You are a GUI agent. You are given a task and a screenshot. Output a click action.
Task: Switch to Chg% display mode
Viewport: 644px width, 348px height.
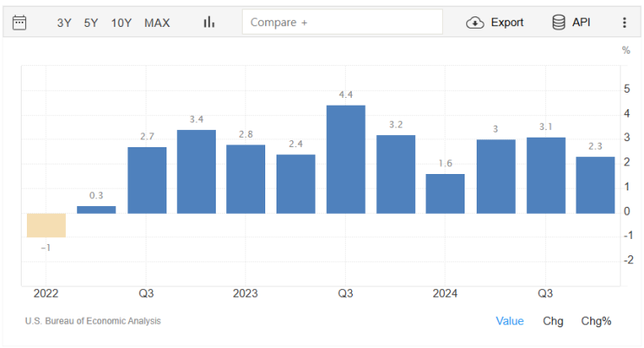[x=596, y=321]
